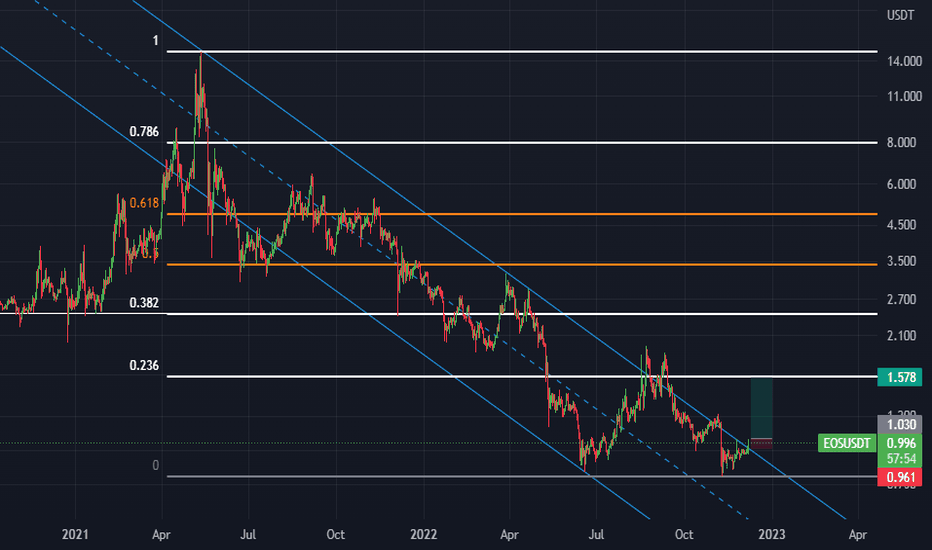Image resolution: width=932 pixels, height=550 pixels.
Task: Click the Fibonacci 0.236 level label
Action: tap(144, 365)
